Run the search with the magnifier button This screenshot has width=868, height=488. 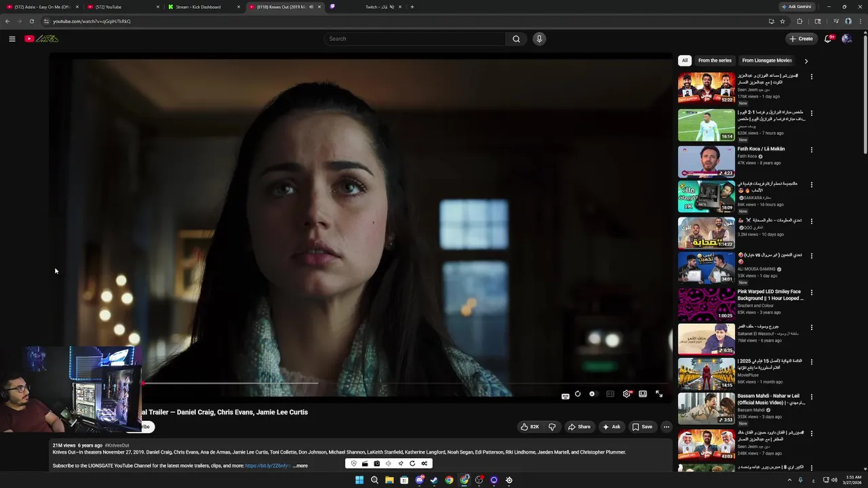pos(516,39)
